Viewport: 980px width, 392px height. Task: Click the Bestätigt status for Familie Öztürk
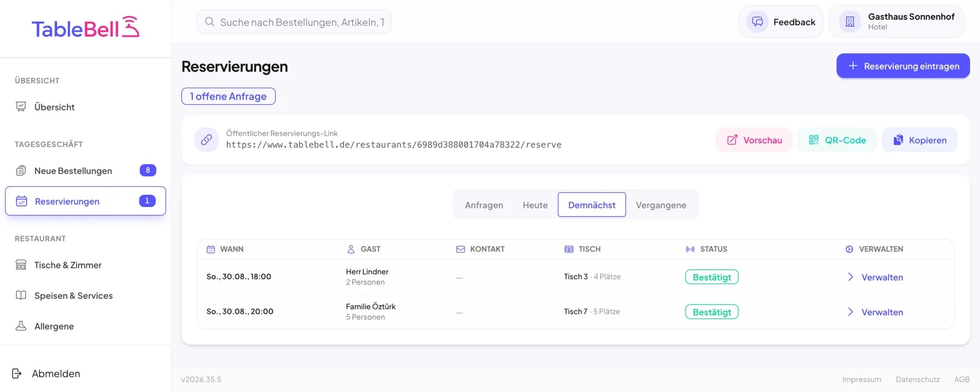[x=712, y=312]
